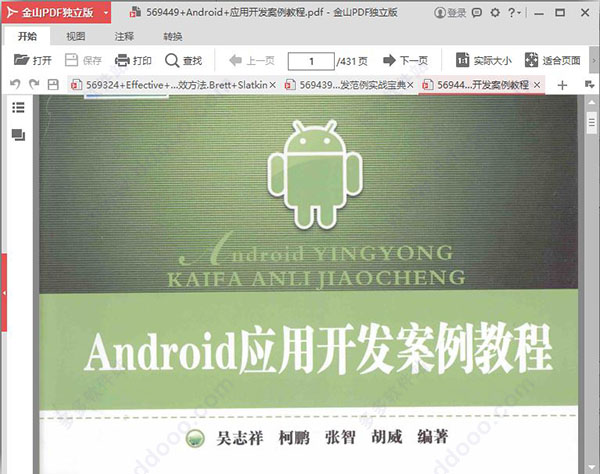Open the page thumbnails panel icon
The width and height of the screenshot is (600, 474).
click(x=18, y=135)
